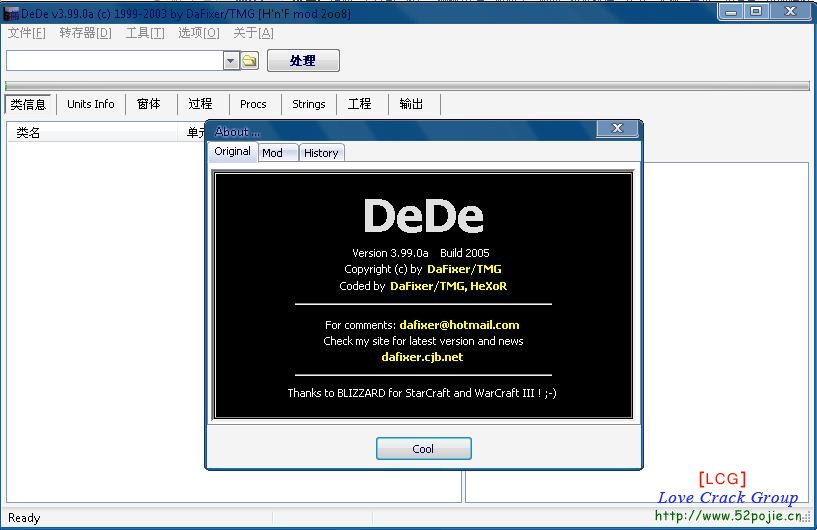Switch to the Strings tab
This screenshot has width=817, height=530.
308,104
